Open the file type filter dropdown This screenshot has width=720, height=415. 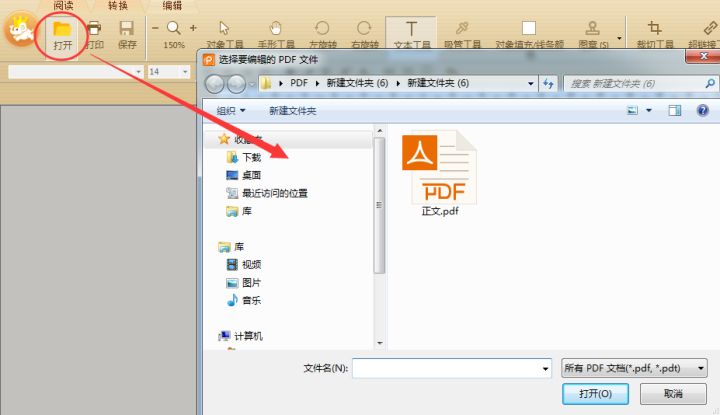(x=634, y=368)
